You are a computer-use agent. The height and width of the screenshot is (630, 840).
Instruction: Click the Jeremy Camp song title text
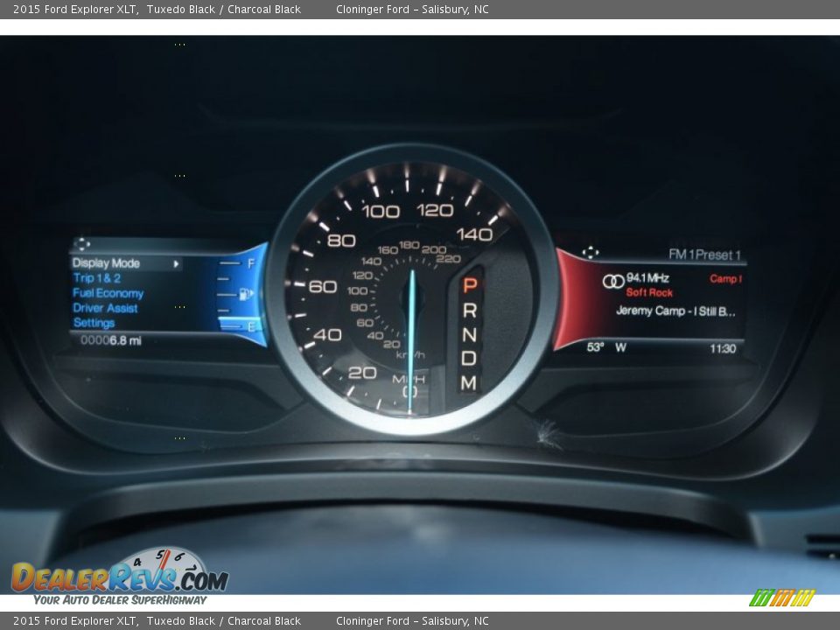point(675,311)
